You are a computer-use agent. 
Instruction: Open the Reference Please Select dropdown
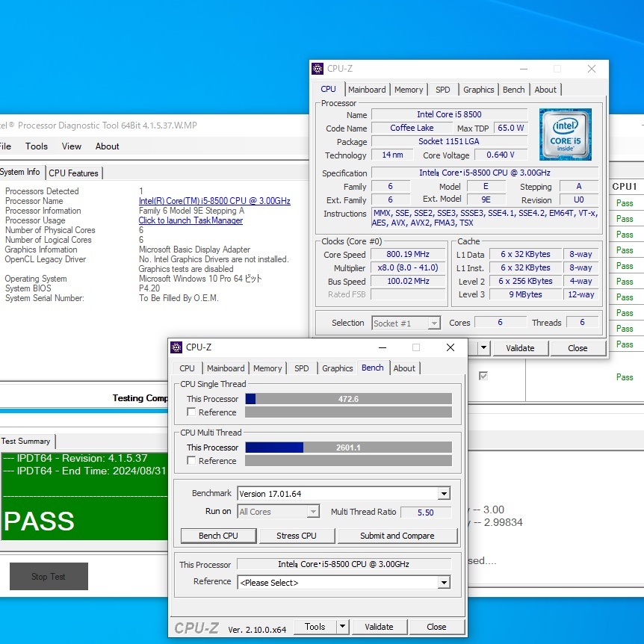pyautogui.click(x=444, y=583)
